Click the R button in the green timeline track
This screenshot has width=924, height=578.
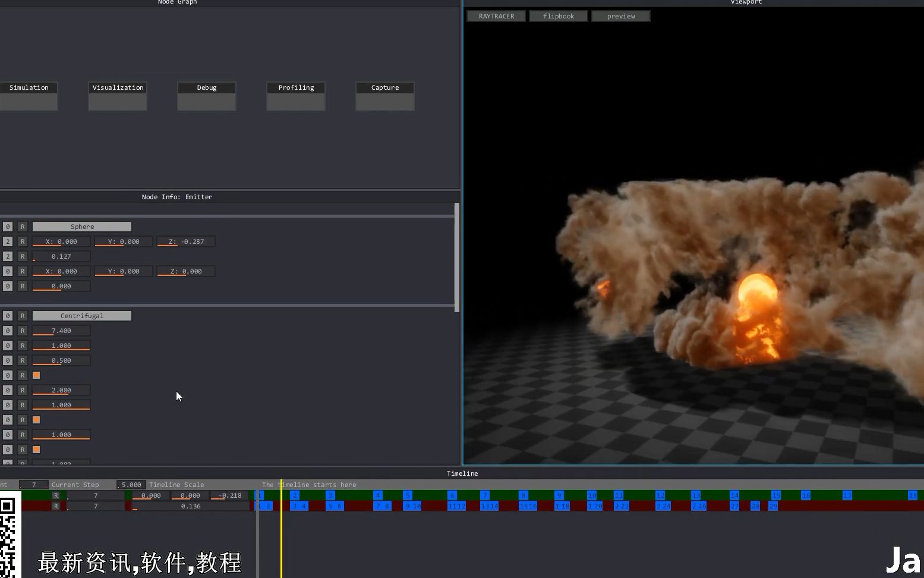tap(56, 495)
